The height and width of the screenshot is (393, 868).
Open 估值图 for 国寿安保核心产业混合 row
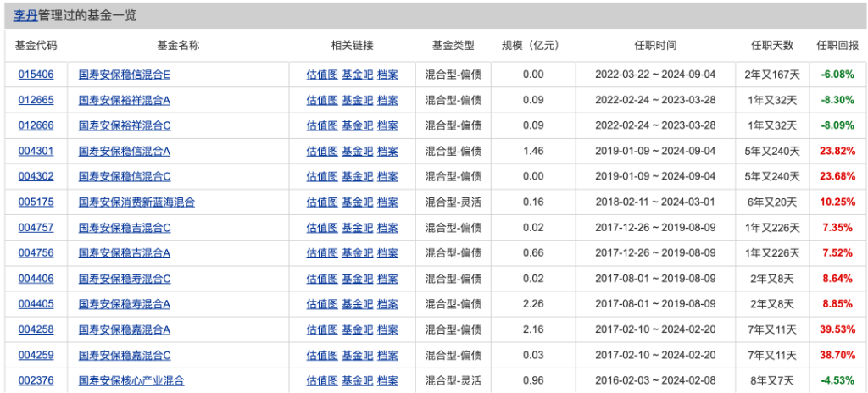[322, 380]
